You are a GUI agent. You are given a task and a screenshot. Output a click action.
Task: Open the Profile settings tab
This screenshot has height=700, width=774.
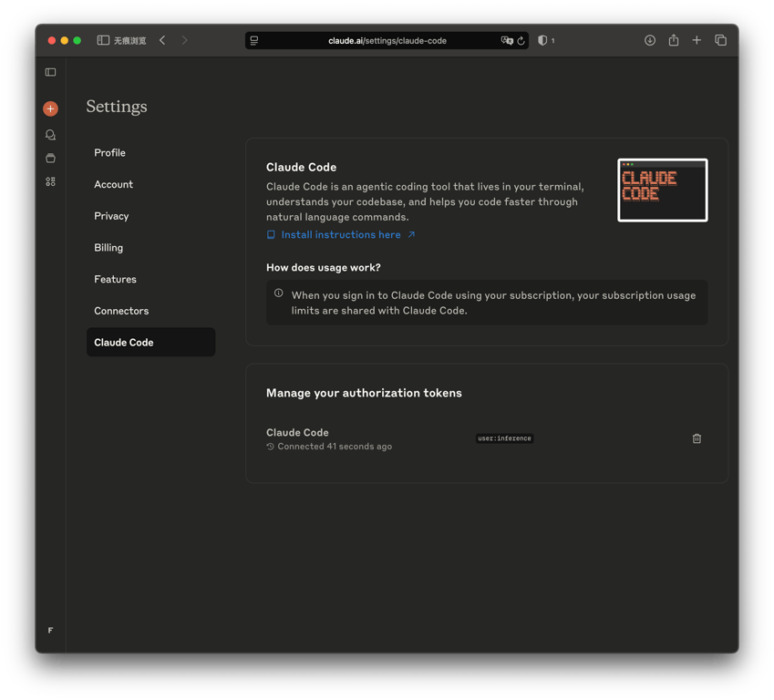point(150,152)
